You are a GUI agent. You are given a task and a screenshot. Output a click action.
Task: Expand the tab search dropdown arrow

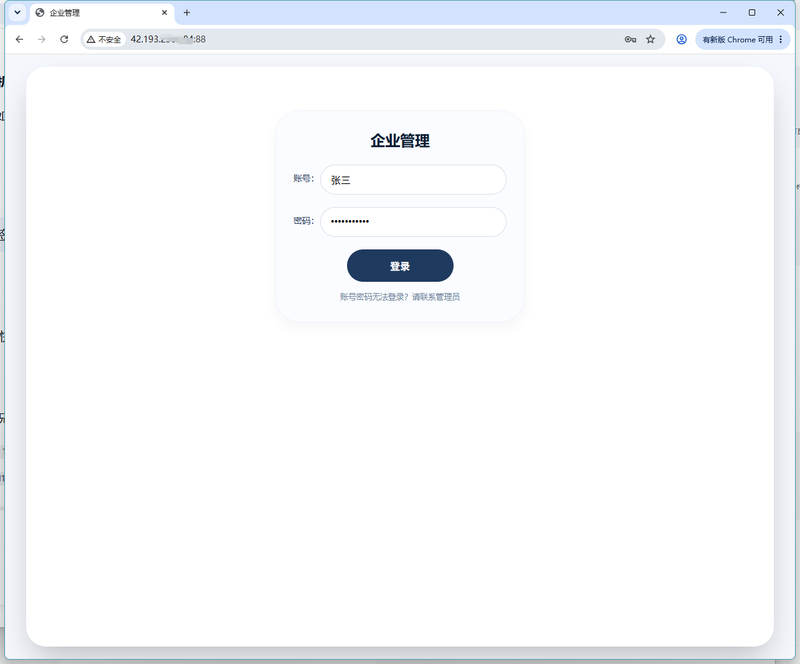click(x=17, y=12)
